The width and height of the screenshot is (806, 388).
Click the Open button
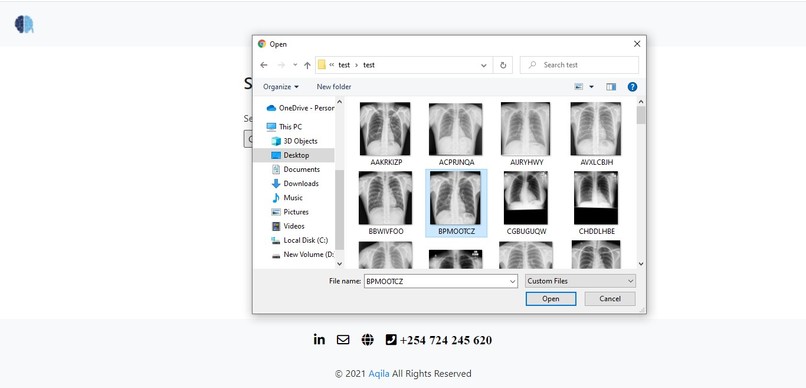coord(551,299)
